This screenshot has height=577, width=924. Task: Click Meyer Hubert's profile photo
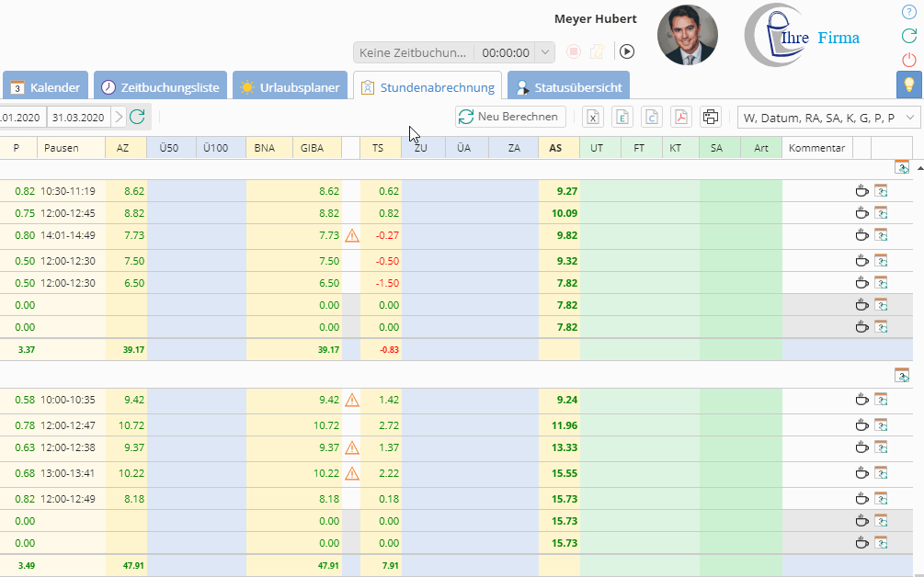point(688,36)
